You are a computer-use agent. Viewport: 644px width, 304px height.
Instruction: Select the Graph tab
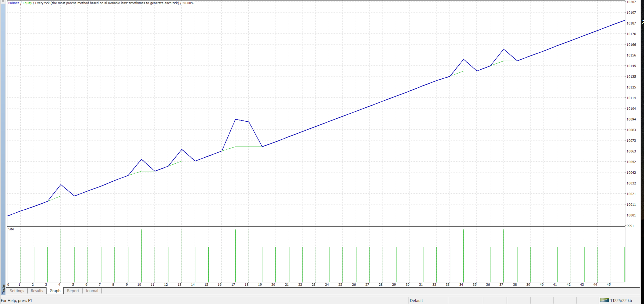coord(54,291)
